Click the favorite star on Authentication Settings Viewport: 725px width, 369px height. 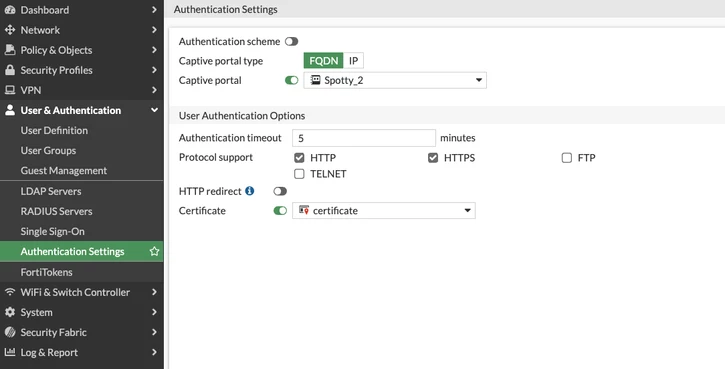154,251
